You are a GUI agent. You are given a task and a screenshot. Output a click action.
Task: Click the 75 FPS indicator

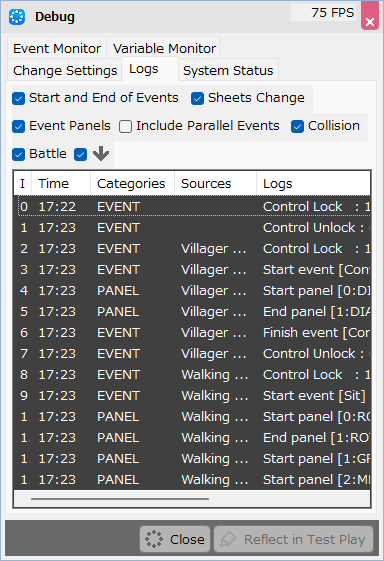pyautogui.click(x=323, y=13)
